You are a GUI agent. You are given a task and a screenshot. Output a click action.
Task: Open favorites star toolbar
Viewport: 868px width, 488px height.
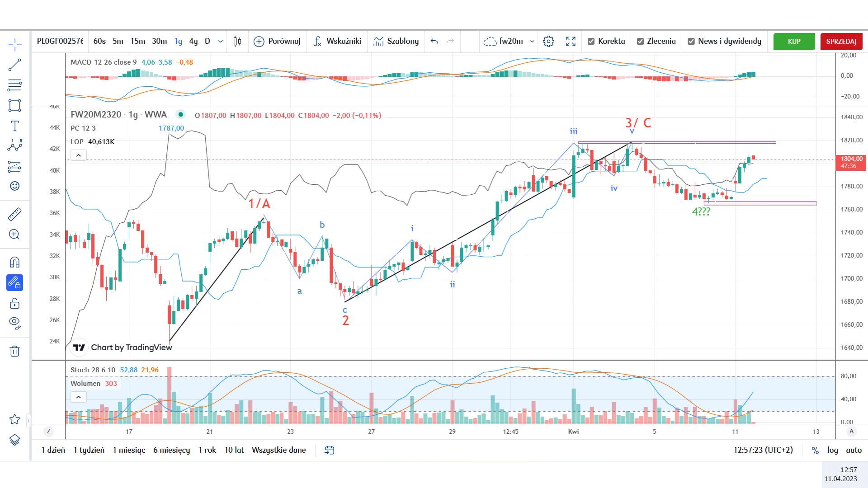click(14, 419)
